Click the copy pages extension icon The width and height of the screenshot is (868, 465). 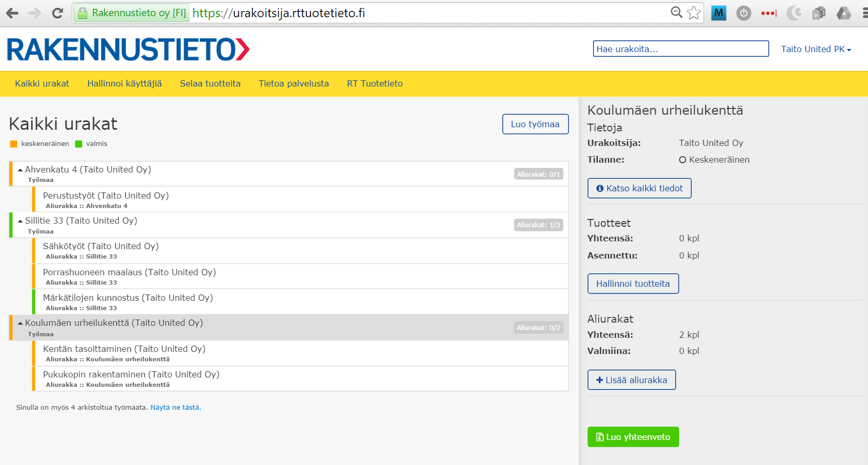tap(819, 13)
